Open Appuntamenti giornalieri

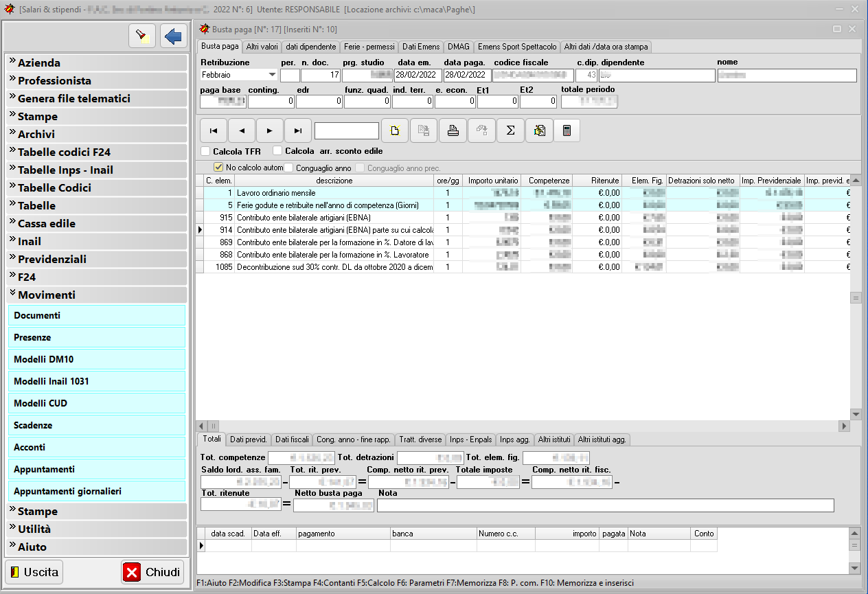click(x=97, y=491)
